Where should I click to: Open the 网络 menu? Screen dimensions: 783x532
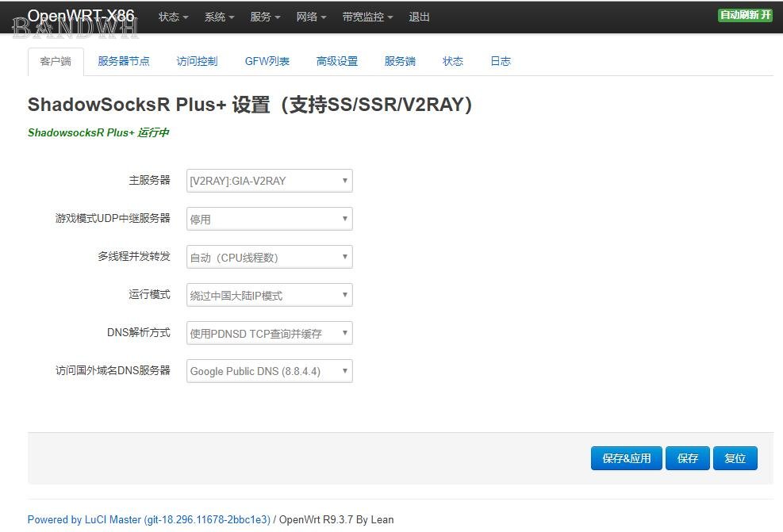coord(311,17)
